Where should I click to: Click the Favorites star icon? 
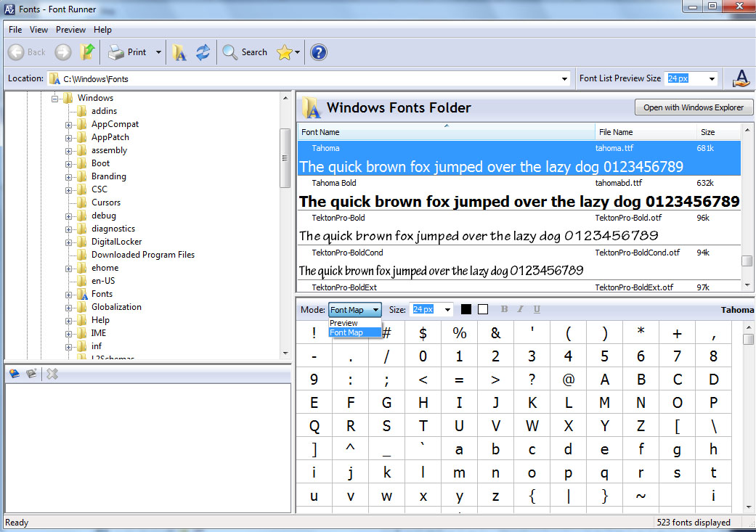pyautogui.click(x=285, y=52)
